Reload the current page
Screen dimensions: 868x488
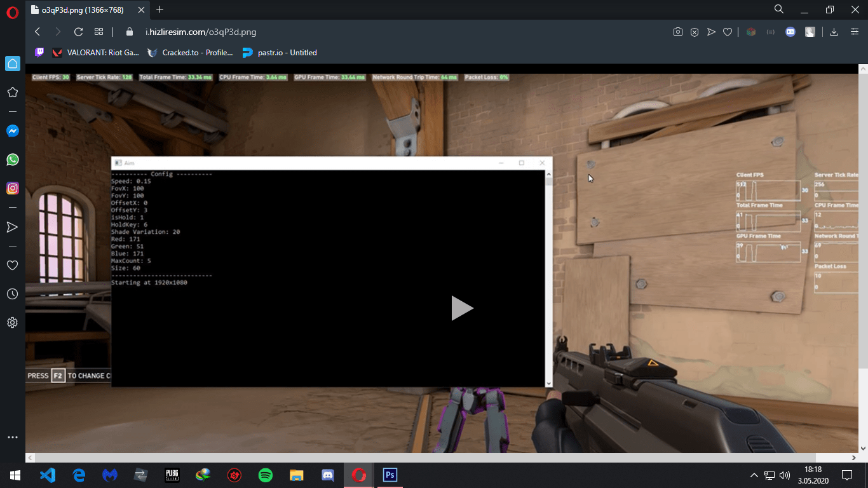tap(78, 32)
